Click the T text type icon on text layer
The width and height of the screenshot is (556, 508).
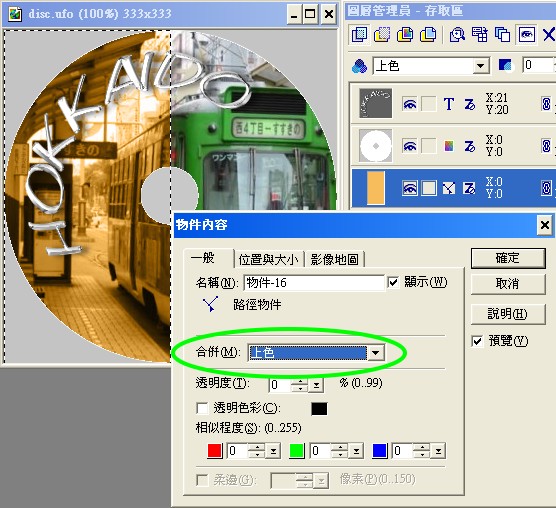point(449,104)
